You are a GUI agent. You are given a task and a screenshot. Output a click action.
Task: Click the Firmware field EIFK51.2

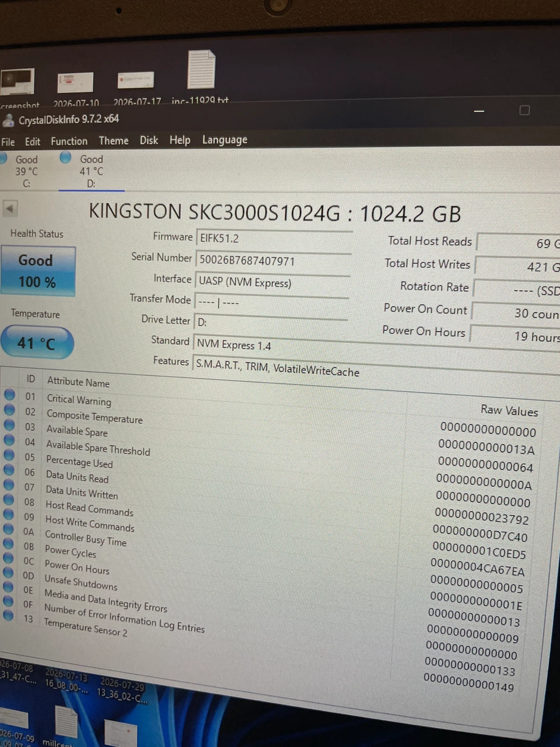point(274,240)
